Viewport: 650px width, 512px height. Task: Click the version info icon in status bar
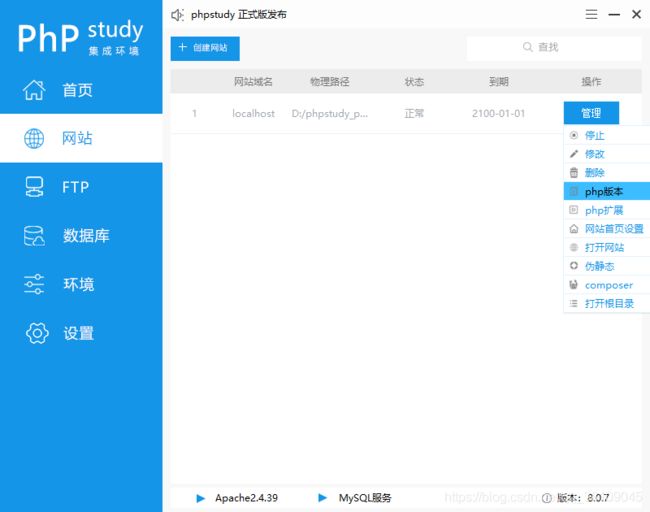point(547,498)
